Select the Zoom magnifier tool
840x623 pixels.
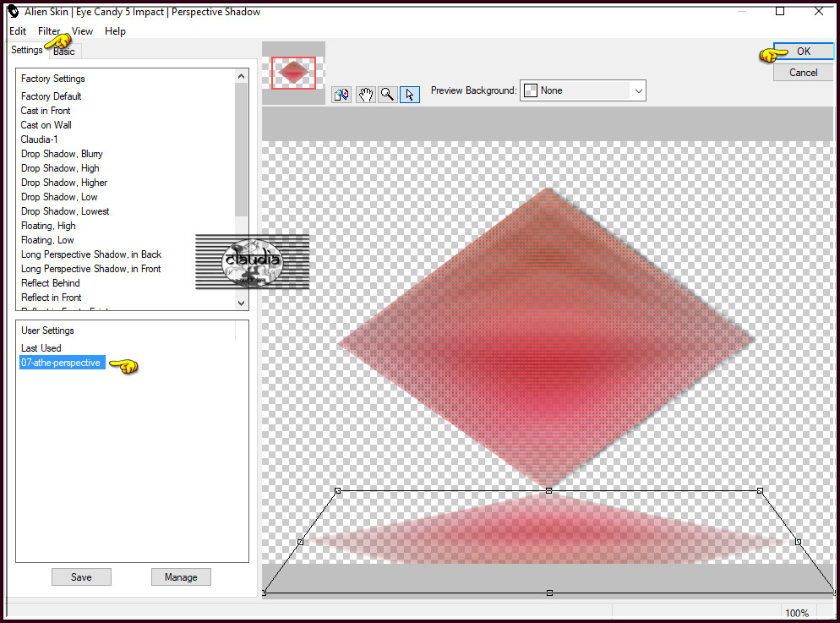click(387, 95)
